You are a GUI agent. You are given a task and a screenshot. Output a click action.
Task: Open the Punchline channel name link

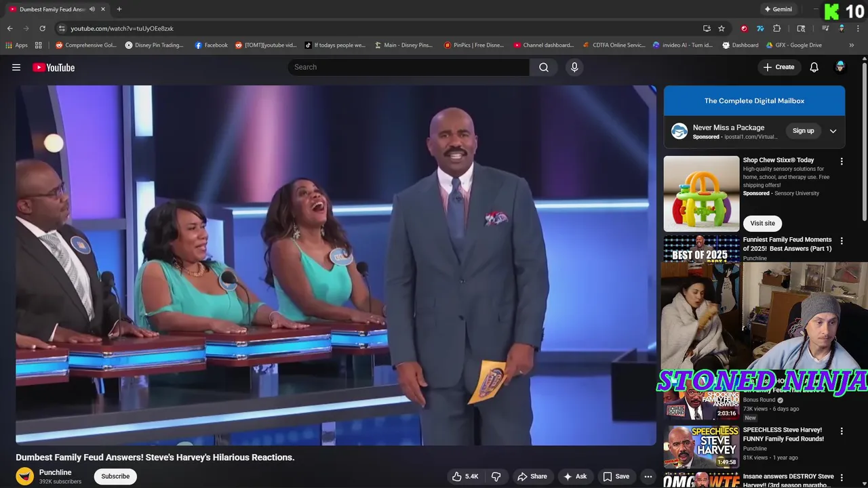tap(55, 472)
